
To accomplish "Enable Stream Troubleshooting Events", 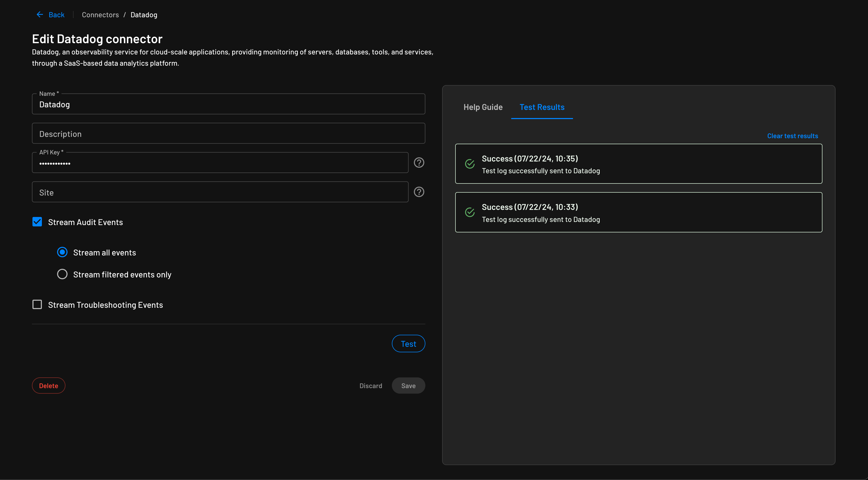I will click(x=37, y=304).
